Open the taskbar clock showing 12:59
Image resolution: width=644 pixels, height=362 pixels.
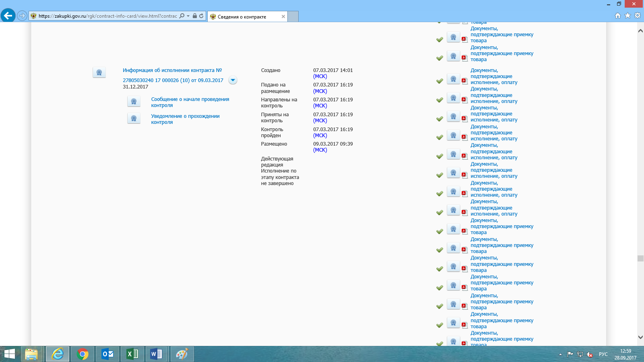coord(625,354)
